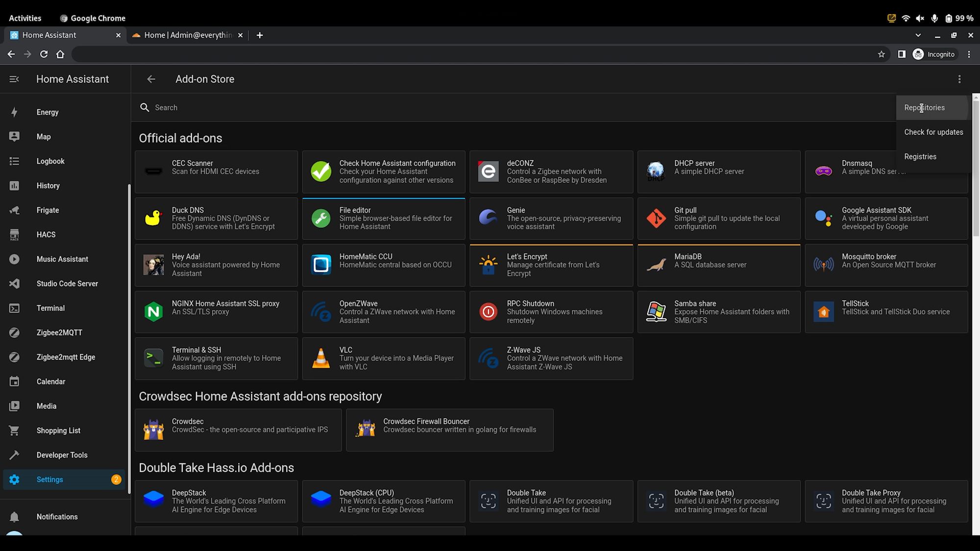This screenshot has height=551, width=980.
Task: Open the Double Take Proxy add-on
Action: 886,501
